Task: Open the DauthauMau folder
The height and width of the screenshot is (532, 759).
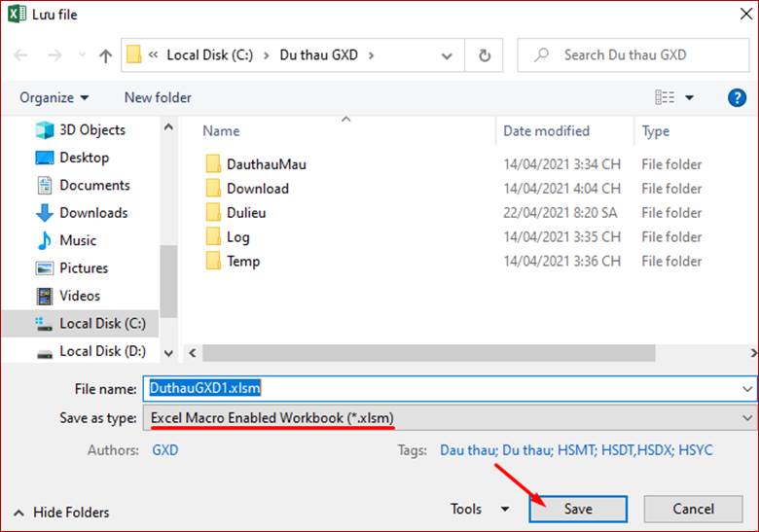Action: point(266,164)
